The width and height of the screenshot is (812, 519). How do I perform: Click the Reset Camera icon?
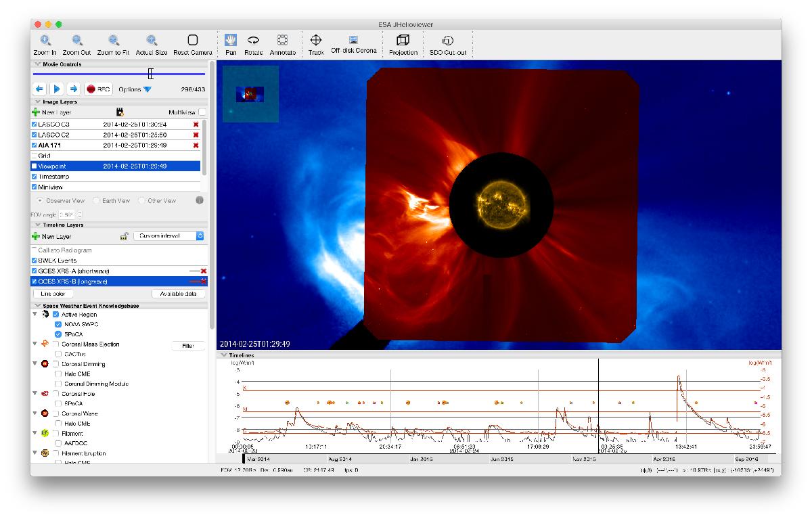pyautogui.click(x=192, y=41)
